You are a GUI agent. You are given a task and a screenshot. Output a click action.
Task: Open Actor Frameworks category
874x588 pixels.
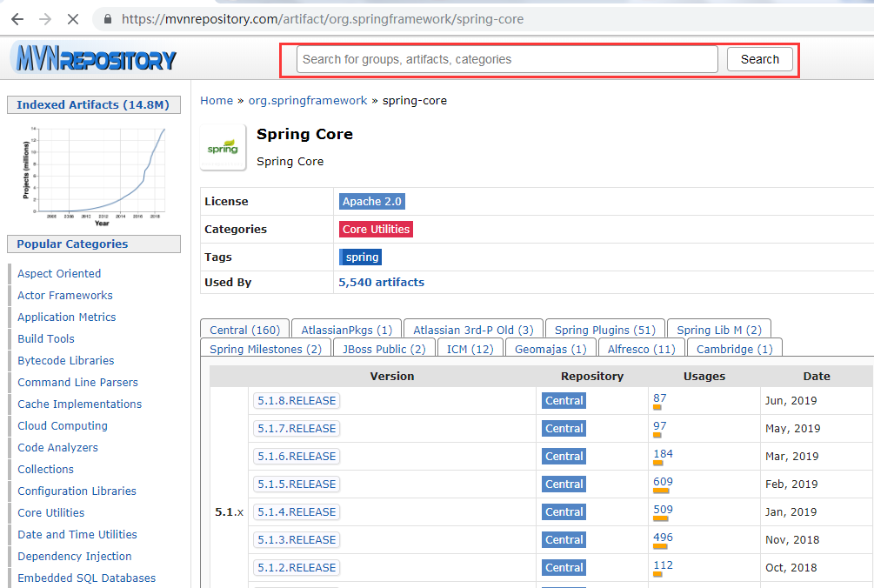(x=64, y=296)
